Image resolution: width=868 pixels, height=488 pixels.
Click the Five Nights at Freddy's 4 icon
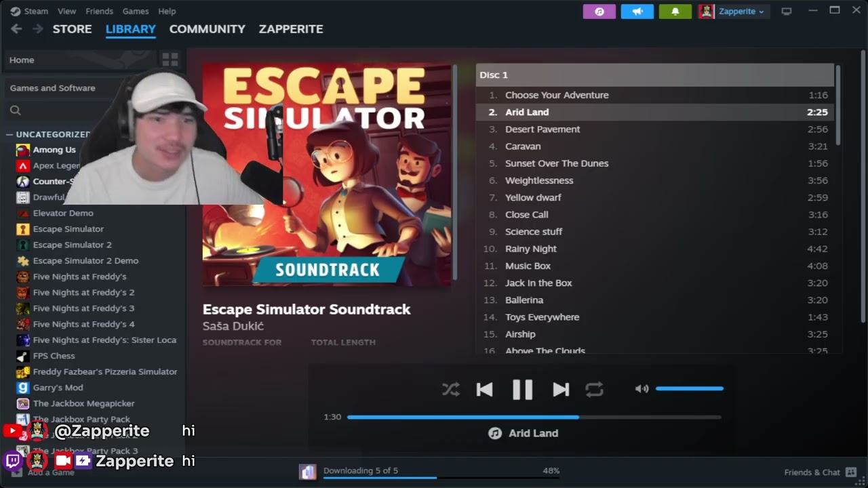click(23, 324)
